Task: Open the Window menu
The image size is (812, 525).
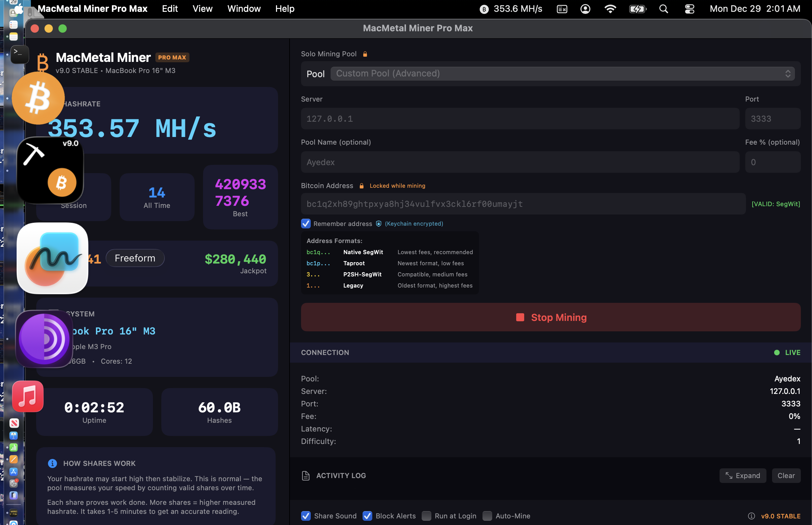Action: 244,9
